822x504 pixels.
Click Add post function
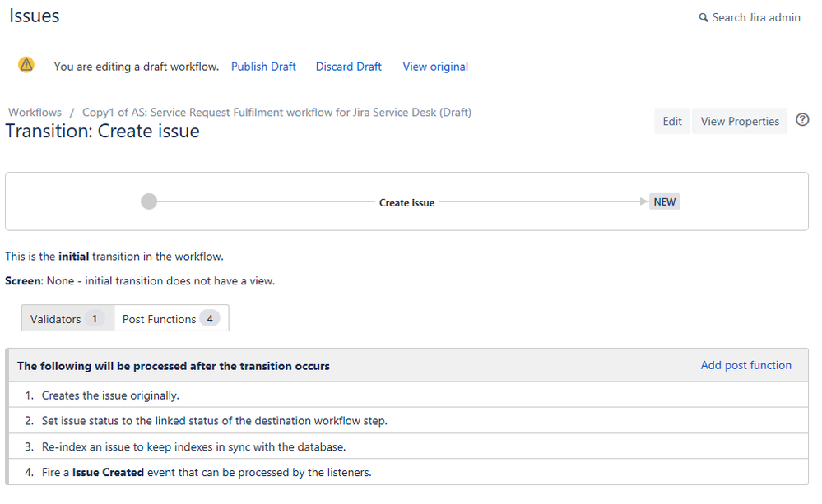745,364
